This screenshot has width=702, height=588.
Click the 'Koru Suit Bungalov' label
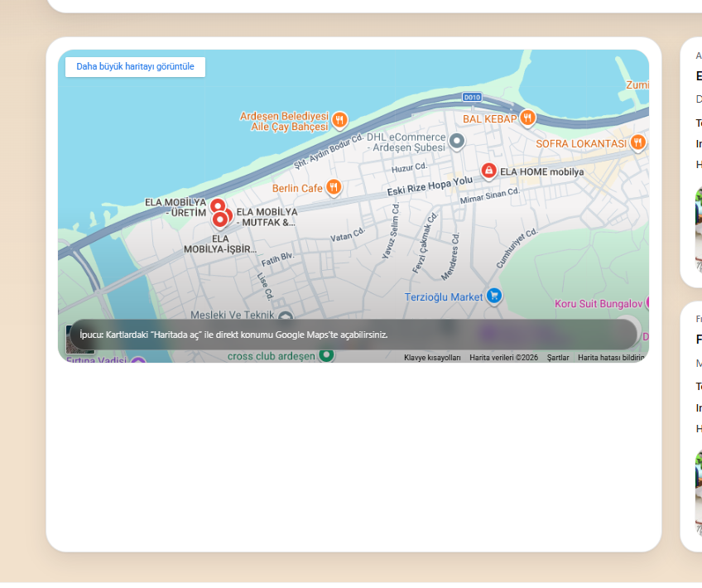tap(599, 304)
